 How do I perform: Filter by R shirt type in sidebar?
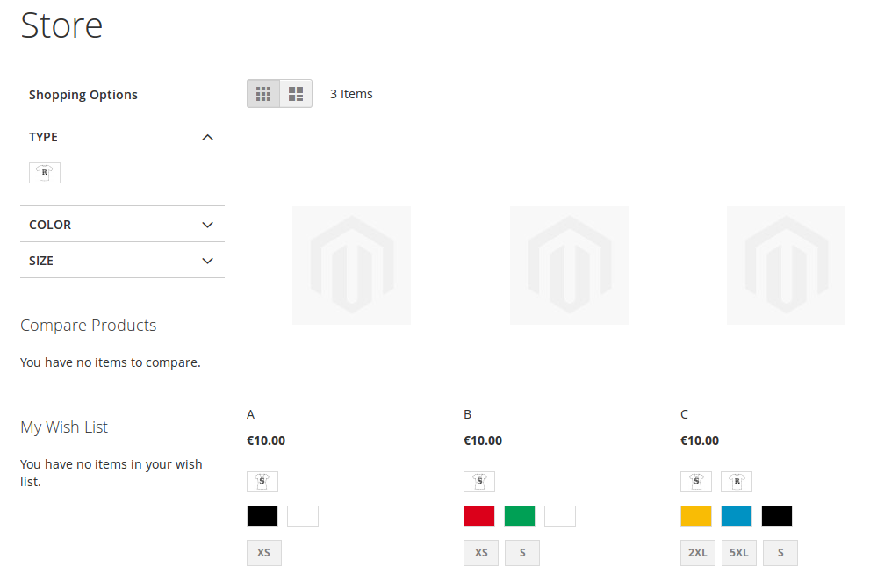(x=45, y=173)
